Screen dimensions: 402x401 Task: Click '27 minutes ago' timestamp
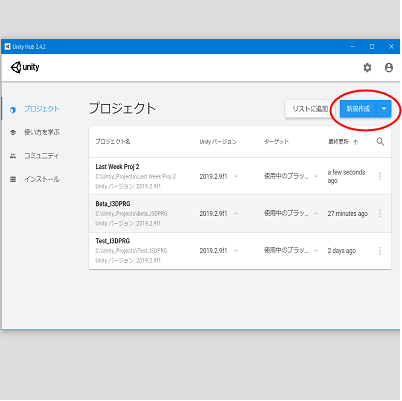[x=348, y=214]
